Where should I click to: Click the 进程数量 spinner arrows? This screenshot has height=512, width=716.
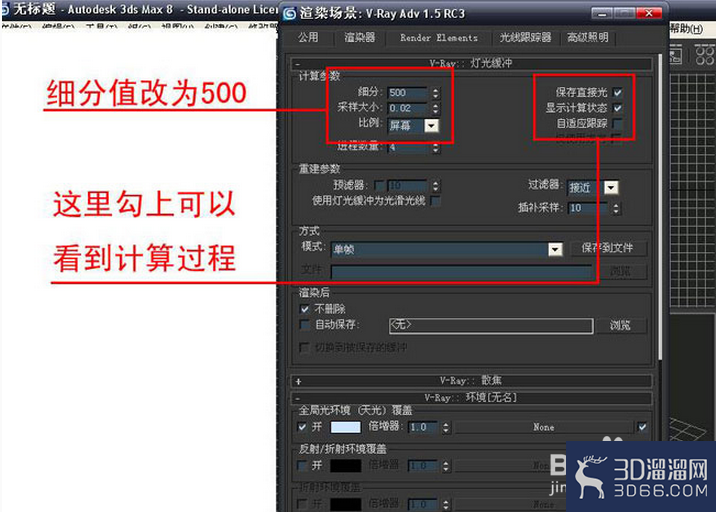point(436,148)
